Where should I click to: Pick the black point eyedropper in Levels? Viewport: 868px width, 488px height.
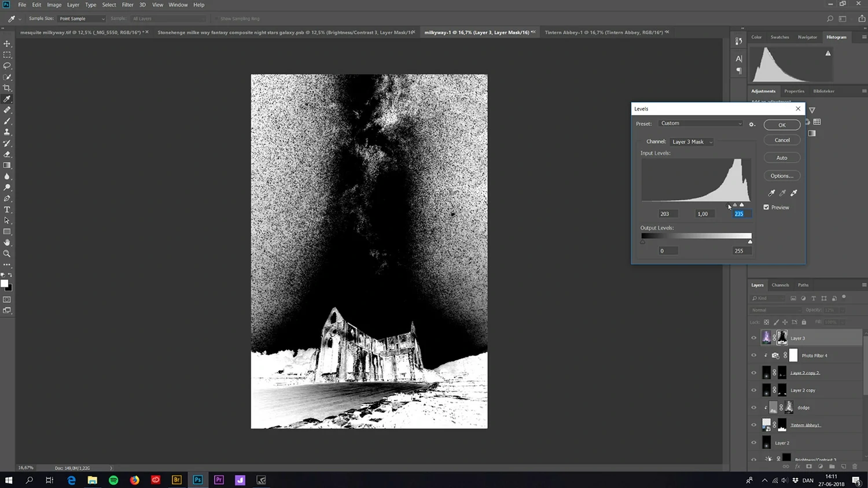point(771,193)
